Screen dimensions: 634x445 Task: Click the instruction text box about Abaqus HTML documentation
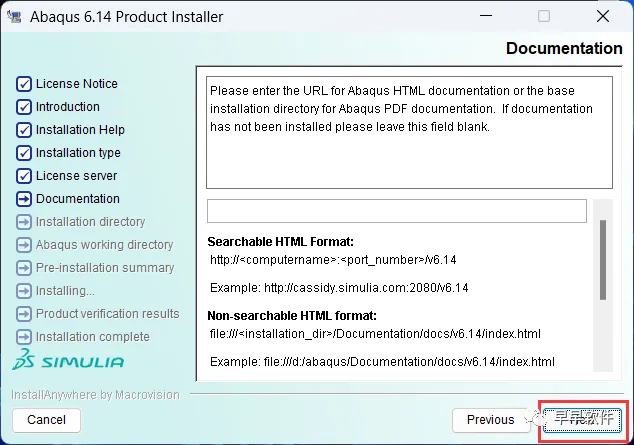tap(409, 133)
